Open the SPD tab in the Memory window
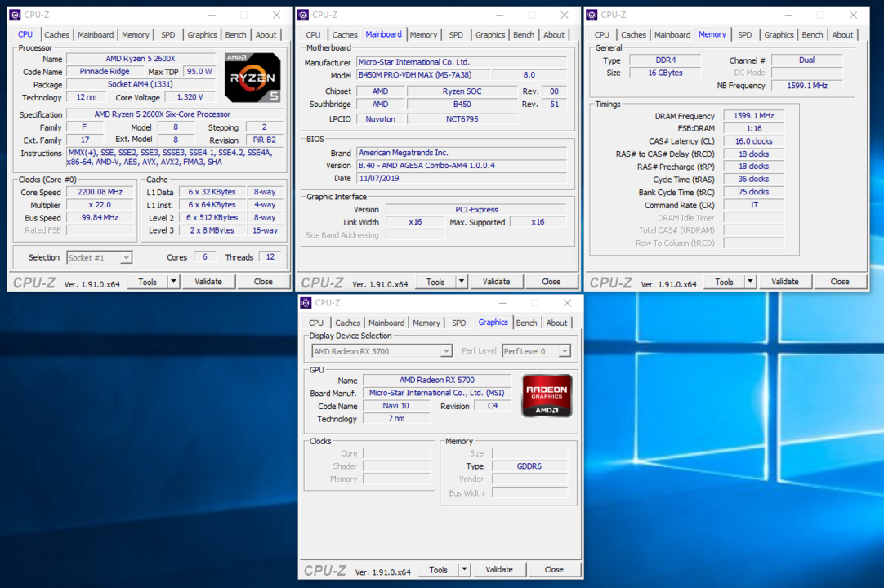Viewport: 884px width, 588px height. [745, 35]
